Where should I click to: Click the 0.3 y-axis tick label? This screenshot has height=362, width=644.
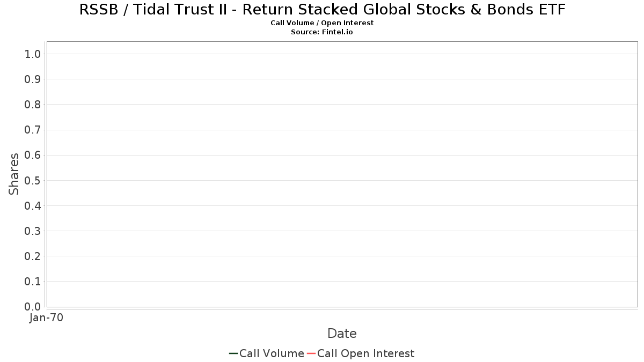(33, 231)
